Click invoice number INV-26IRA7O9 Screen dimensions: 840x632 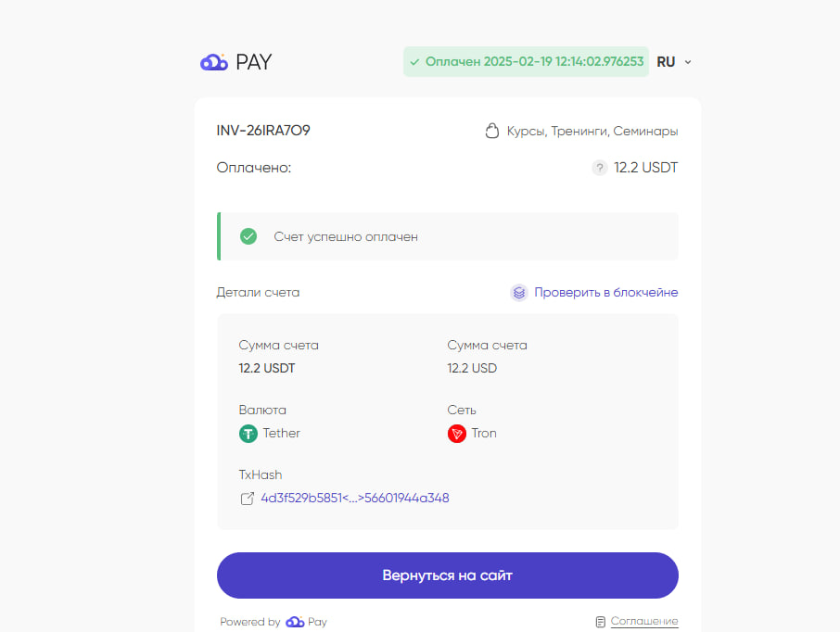[x=263, y=130]
